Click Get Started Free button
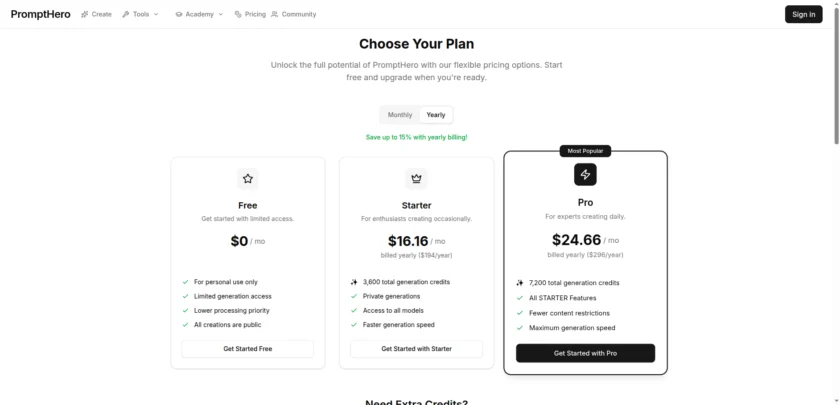Screen dimensions: 840x405 point(248,349)
